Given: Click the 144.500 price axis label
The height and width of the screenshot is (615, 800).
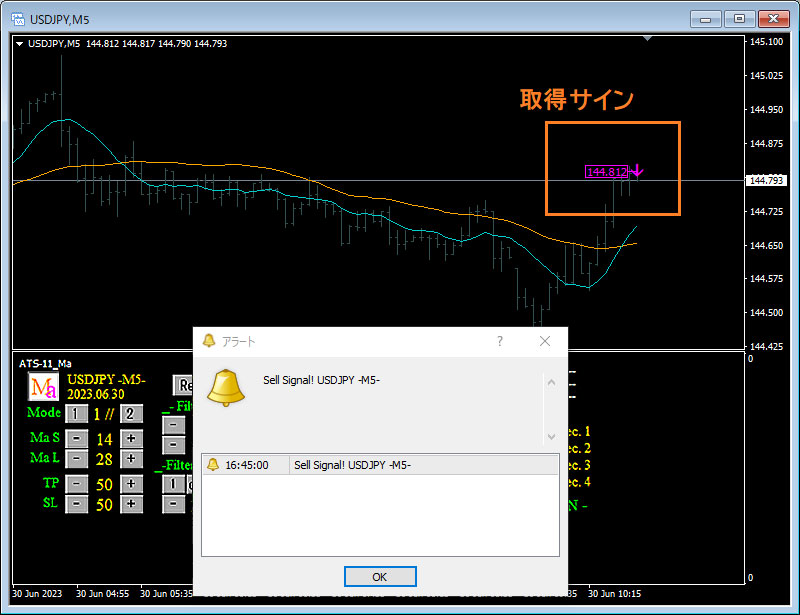Looking at the screenshot, I should coord(766,312).
